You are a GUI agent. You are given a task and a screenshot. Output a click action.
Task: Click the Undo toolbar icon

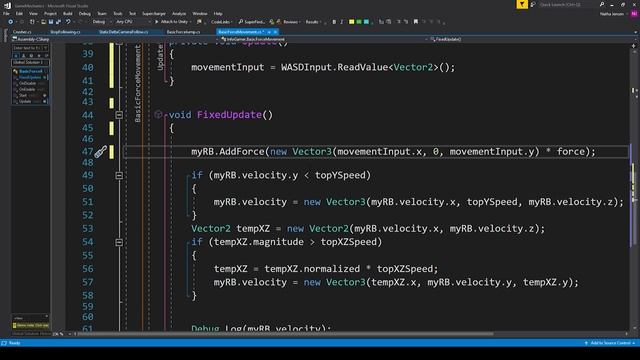[68, 22]
